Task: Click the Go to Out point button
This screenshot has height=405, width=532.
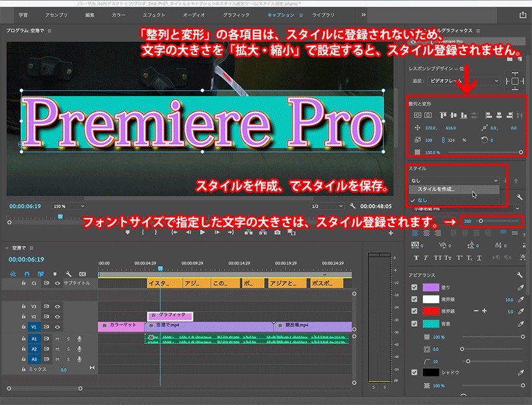Action: coord(231,232)
